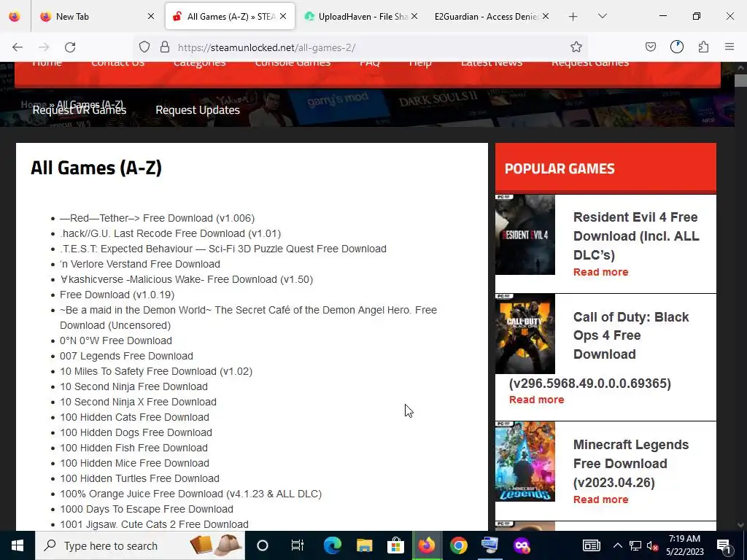Open 100 Hidden Cats Free Download link
Screen dimensions: 747x560
click(x=134, y=417)
